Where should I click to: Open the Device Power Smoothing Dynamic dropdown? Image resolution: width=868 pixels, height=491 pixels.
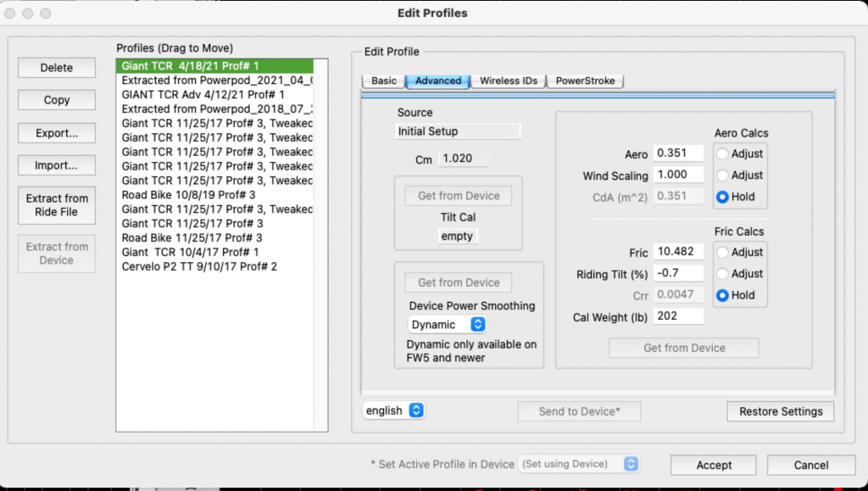coord(447,325)
